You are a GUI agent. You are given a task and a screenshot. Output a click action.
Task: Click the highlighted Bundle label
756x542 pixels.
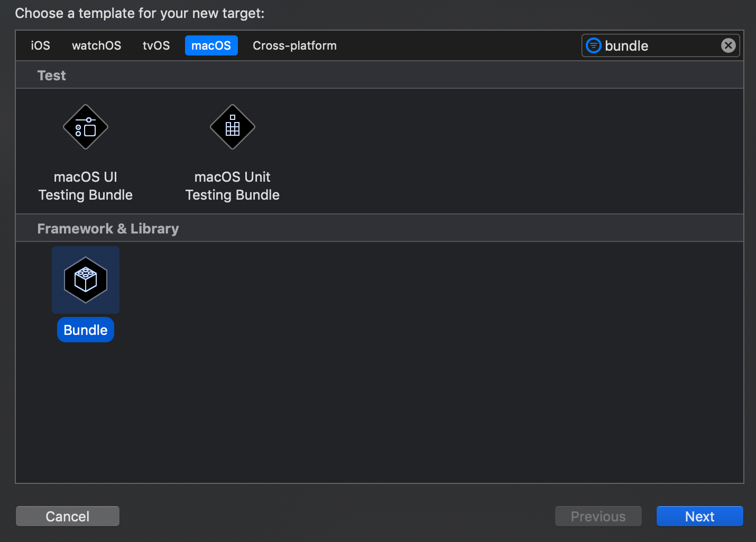point(85,329)
